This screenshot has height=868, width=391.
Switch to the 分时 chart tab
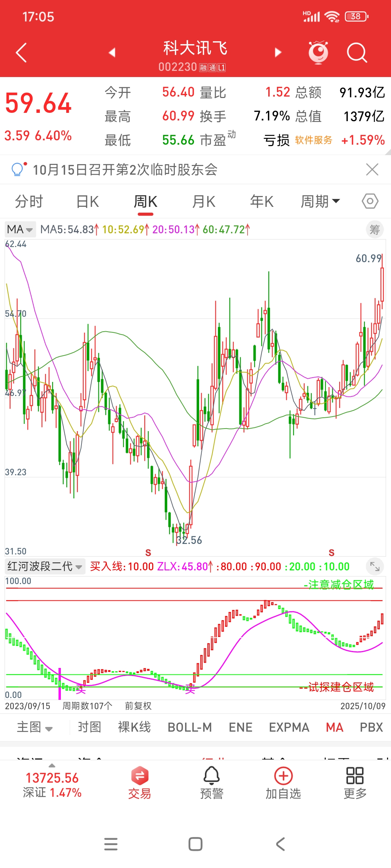(29, 201)
